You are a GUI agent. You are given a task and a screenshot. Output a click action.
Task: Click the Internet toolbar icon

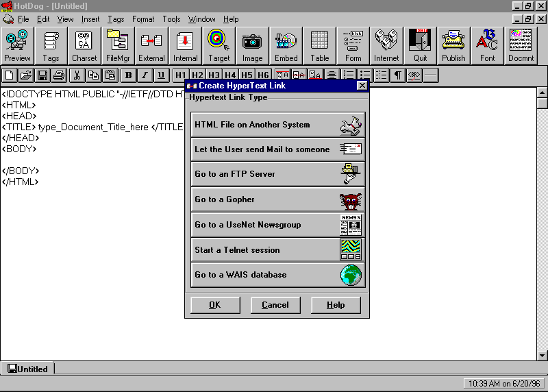click(386, 46)
